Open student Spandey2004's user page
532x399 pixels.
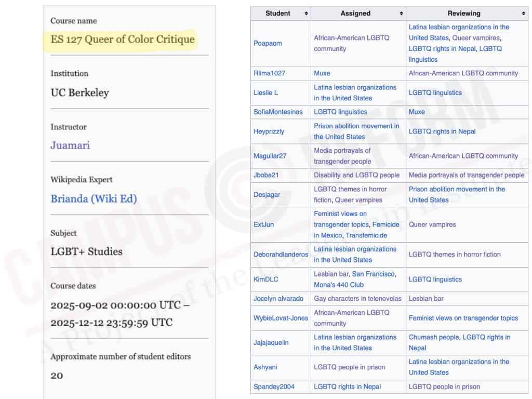point(274,387)
